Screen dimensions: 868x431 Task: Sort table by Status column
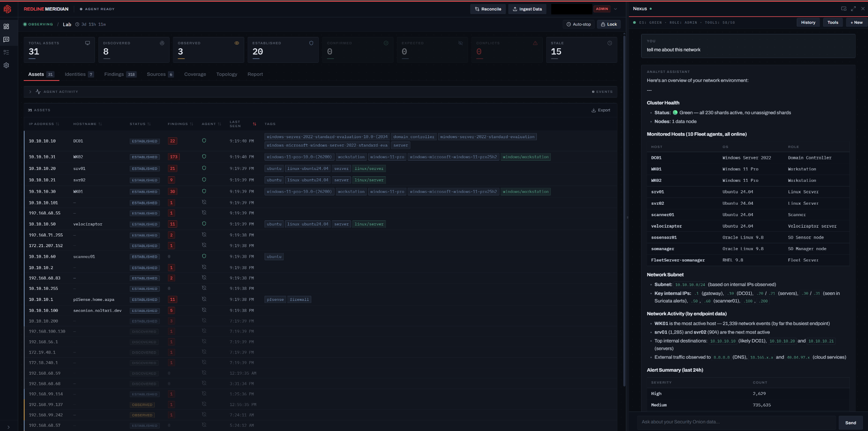click(140, 124)
